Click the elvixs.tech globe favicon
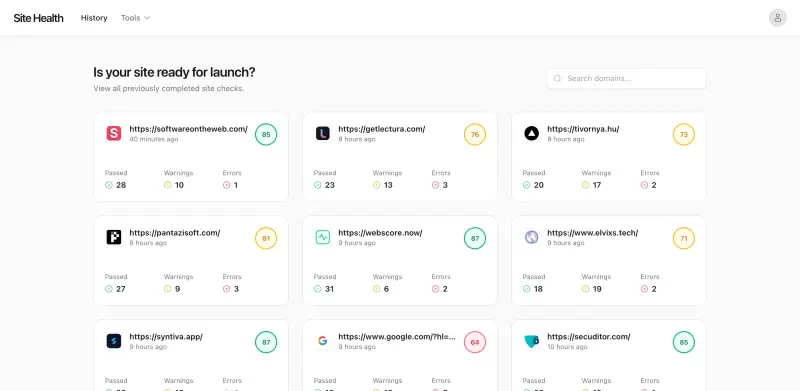Screen dimensions: 800x391 coord(532,237)
